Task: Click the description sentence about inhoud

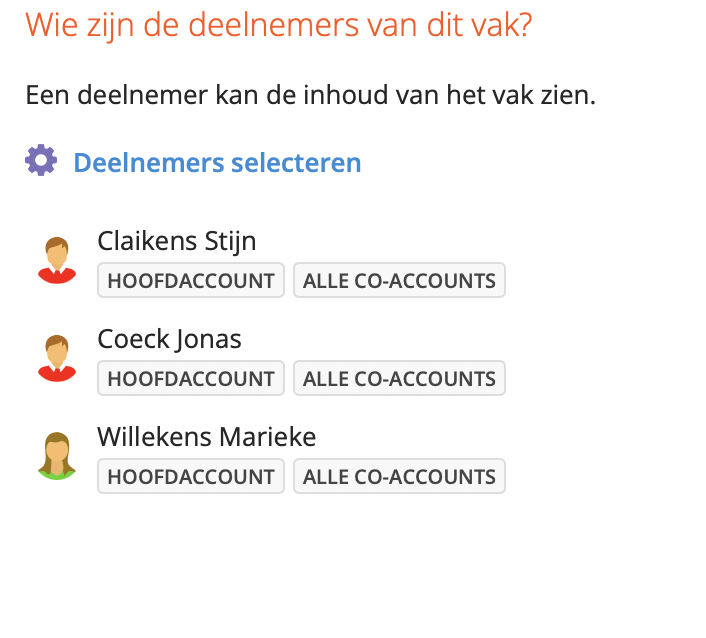Action: click(311, 95)
